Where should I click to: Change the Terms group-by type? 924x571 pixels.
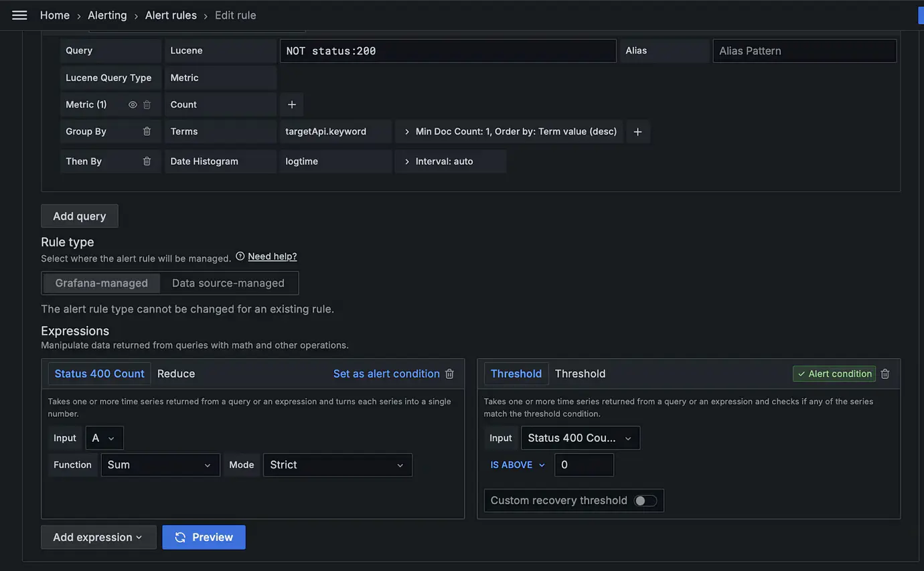point(221,132)
